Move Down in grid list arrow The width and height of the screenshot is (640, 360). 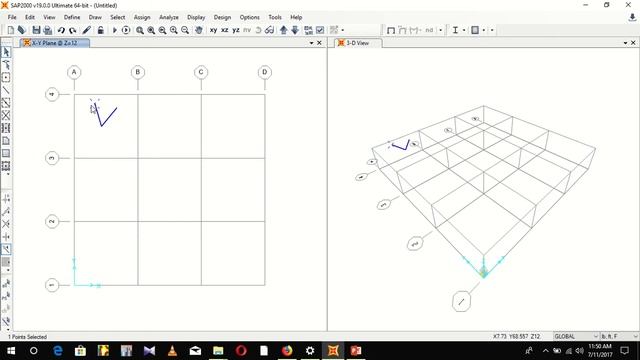click(x=295, y=30)
